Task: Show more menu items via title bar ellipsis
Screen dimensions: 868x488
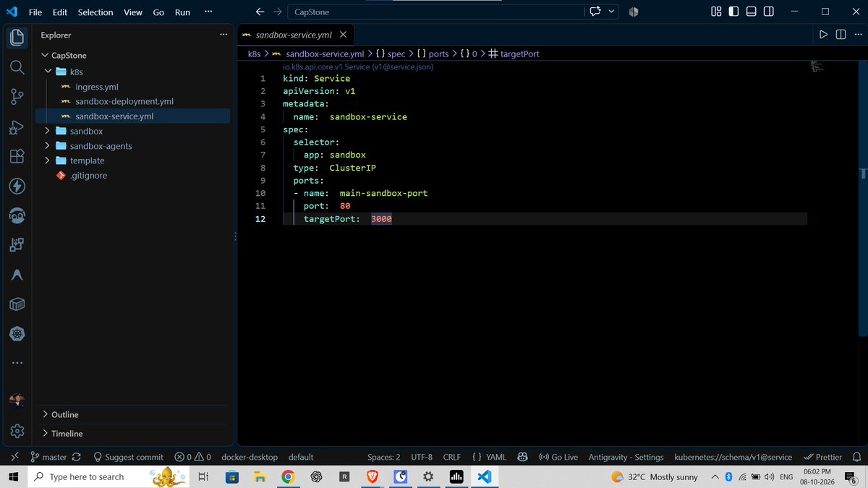Action: pos(208,12)
